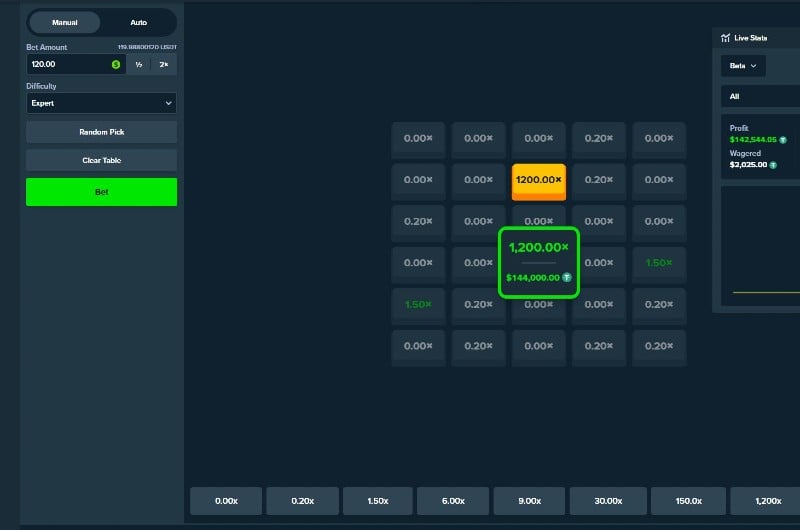Click the Tether icon next to $144,000.00
800x530 pixels.
[566, 277]
